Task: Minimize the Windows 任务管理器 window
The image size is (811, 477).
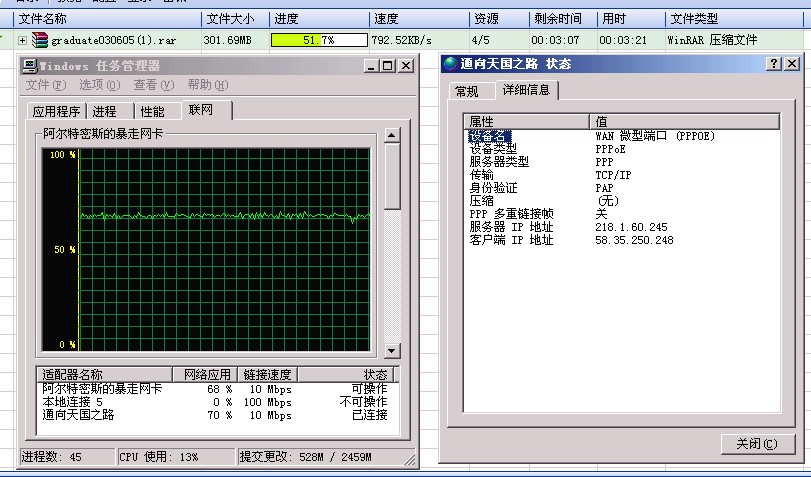Action: click(x=371, y=66)
